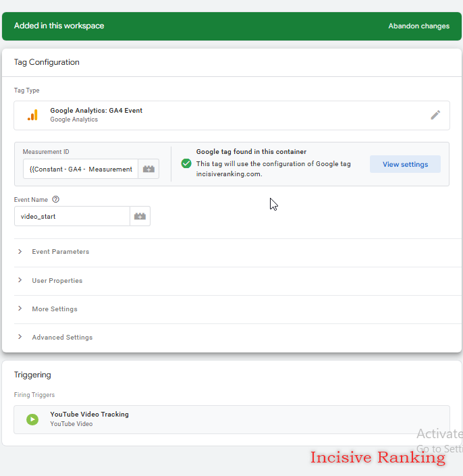Click the Tag Configuration heading
Viewport: 463px width, 476px height.
pyautogui.click(x=47, y=62)
